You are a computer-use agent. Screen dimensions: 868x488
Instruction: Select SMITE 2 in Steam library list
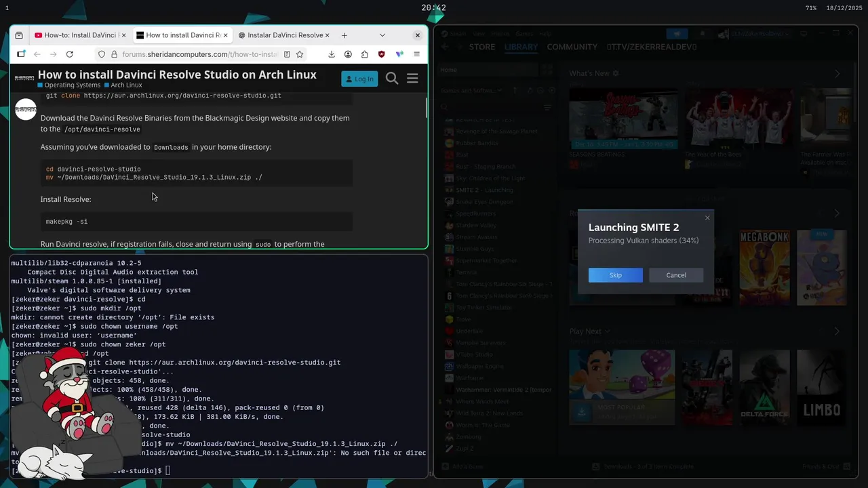(x=498, y=190)
